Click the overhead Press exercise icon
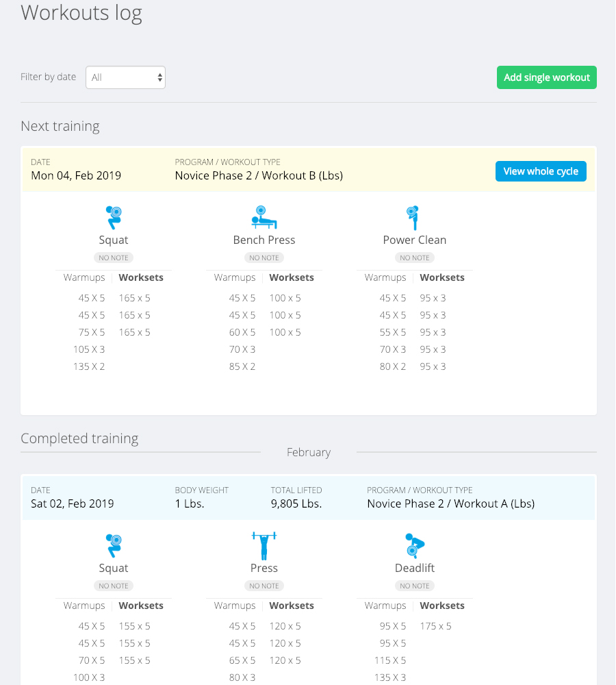 point(264,546)
